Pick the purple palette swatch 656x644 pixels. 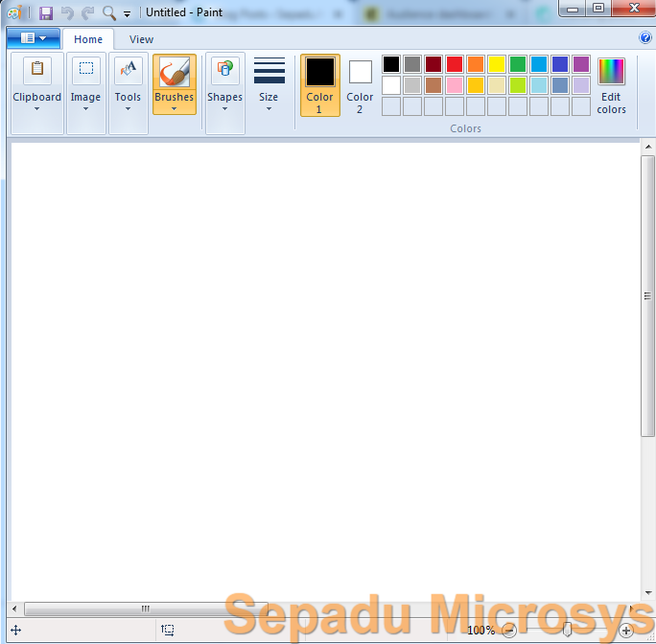pyautogui.click(x=581, y=64)
